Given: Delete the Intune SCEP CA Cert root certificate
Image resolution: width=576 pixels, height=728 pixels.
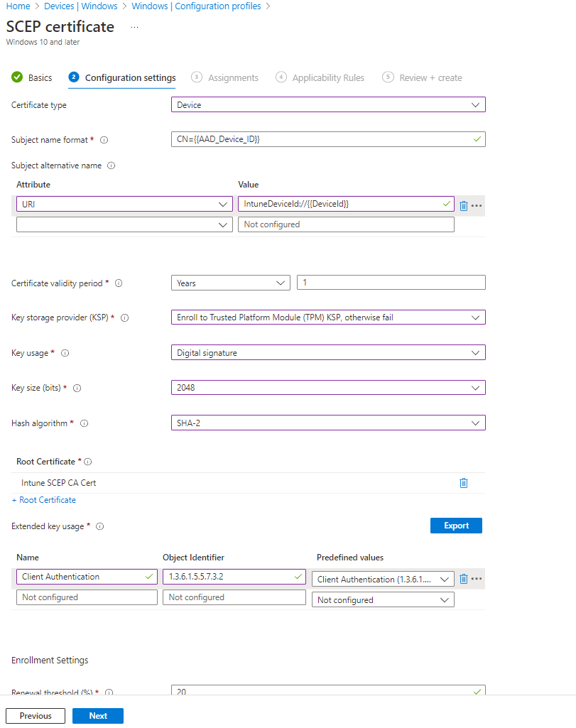Looking at the screenshot, I should click(463, 482).
